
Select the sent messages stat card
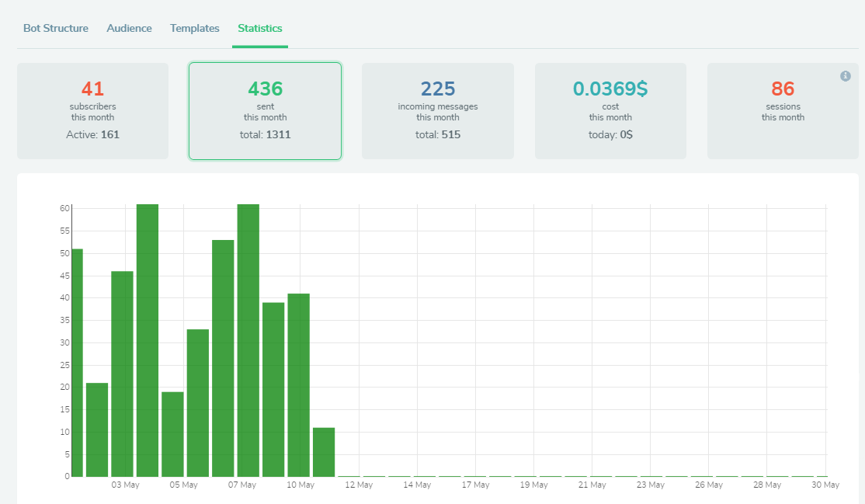265,110
